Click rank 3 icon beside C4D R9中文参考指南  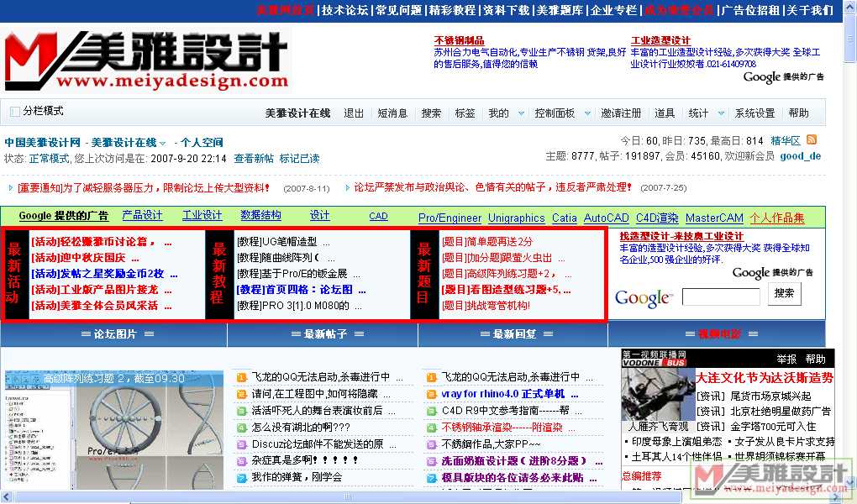(431, 411)
